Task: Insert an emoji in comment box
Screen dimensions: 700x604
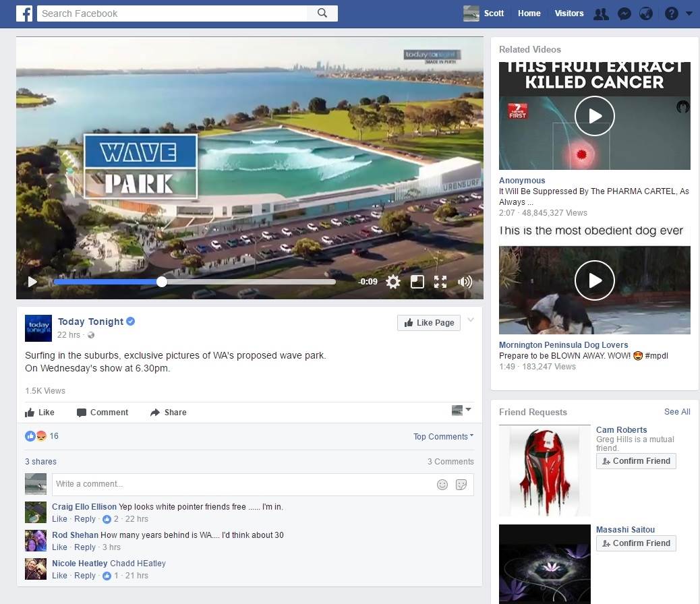Action: [442, 484]
